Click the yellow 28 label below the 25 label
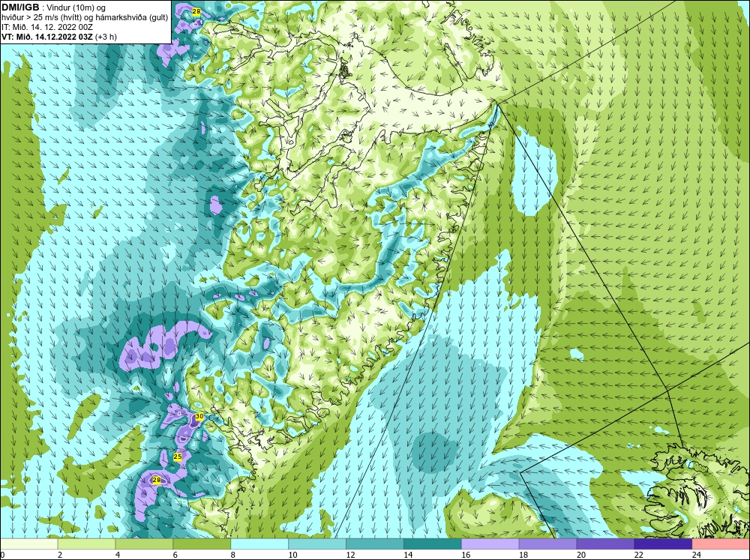Screen dimensions: 750x560 (x=157, y=480)
